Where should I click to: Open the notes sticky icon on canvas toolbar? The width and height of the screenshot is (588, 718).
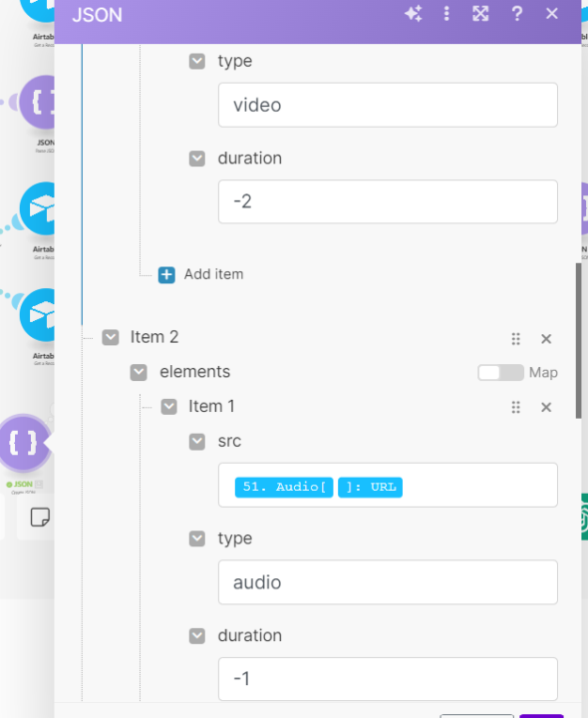tap(40, 518)
